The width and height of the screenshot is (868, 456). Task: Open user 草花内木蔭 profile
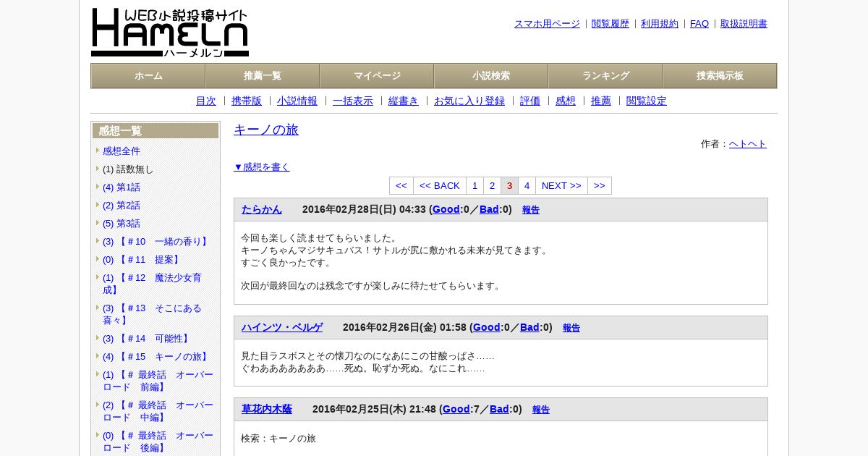tap(267, 409)
